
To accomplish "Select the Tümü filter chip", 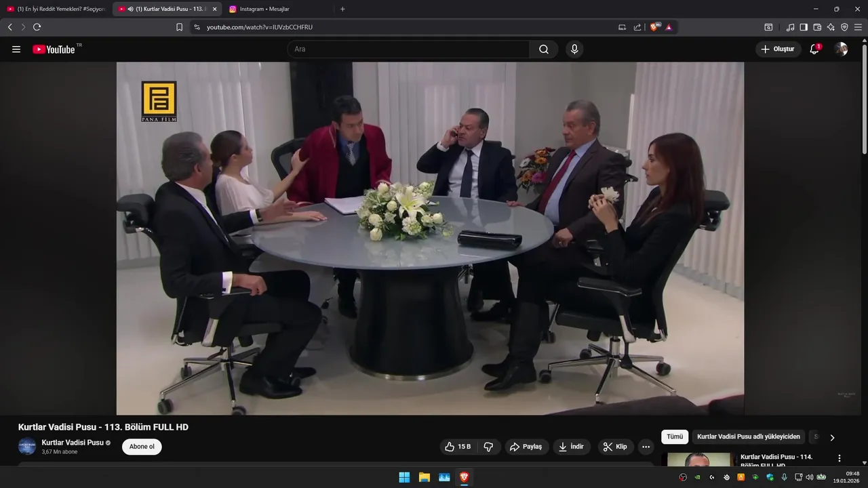I will 675,437.
